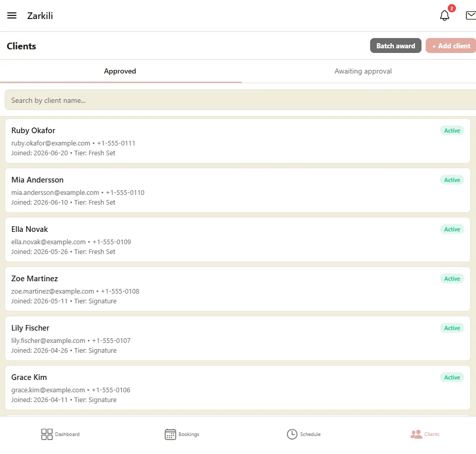Open the mail envelope icon
The image size is (476, 454).
471,15
